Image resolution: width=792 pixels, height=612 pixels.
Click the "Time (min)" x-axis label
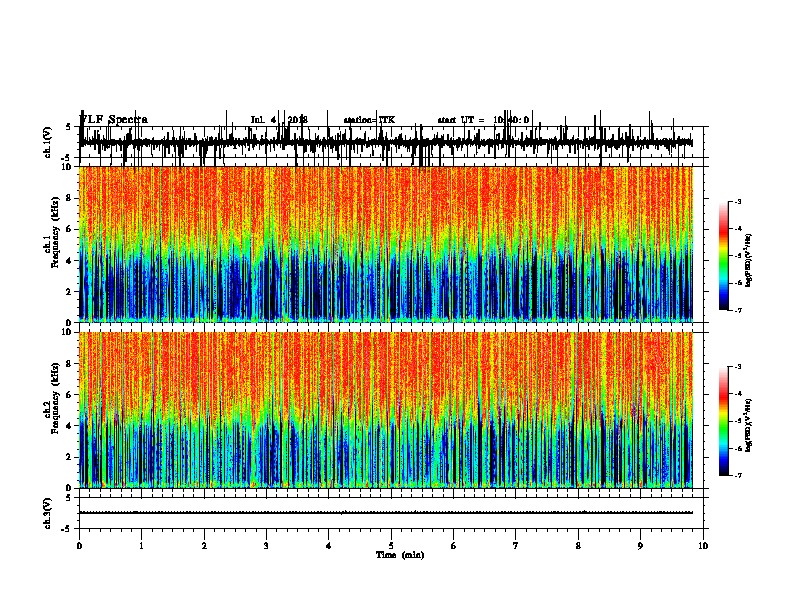pos(400,554)
